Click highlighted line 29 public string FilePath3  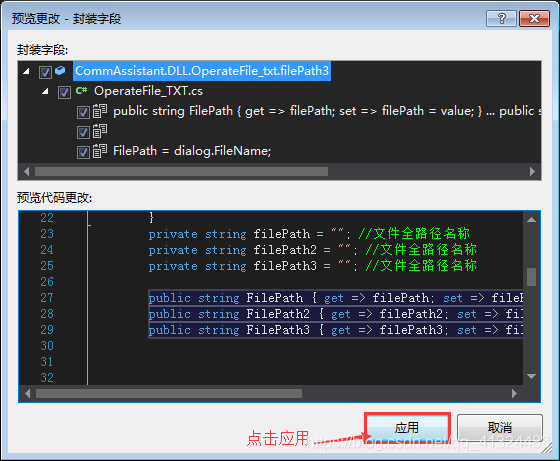coord(336,330)
